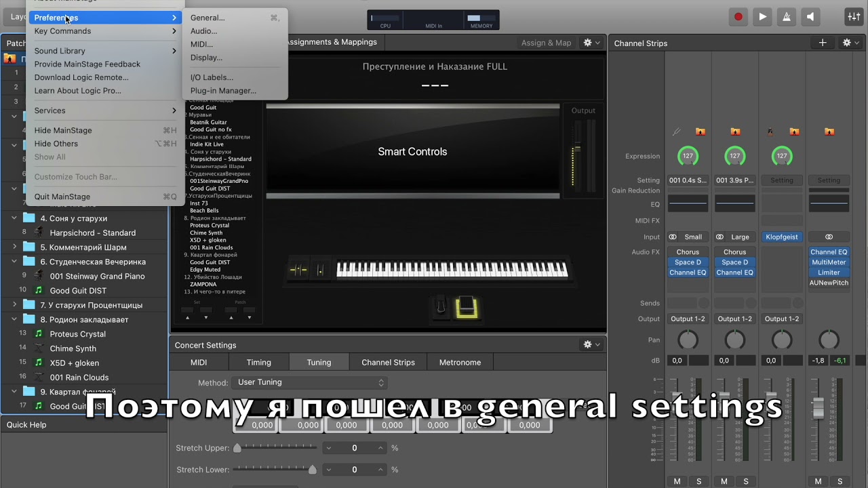
Task: Open the Method tuning dropdown
Action: point(309,383)
